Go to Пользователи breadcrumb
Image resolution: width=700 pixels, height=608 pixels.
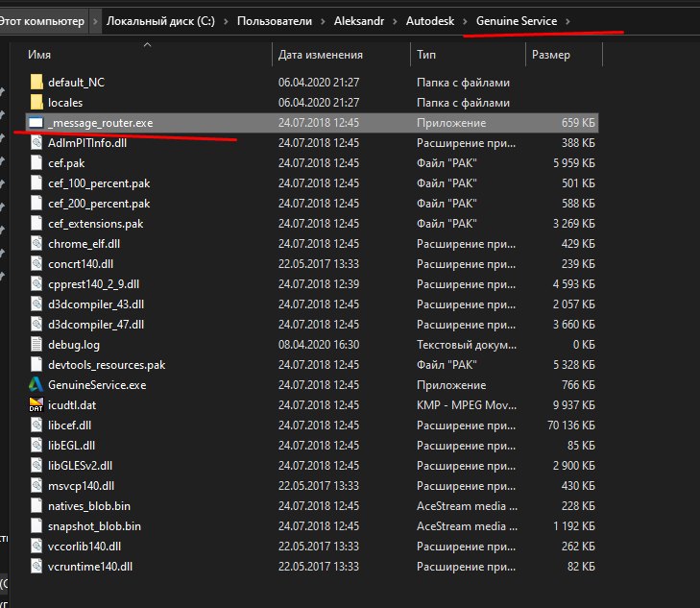tap(275, 21)
